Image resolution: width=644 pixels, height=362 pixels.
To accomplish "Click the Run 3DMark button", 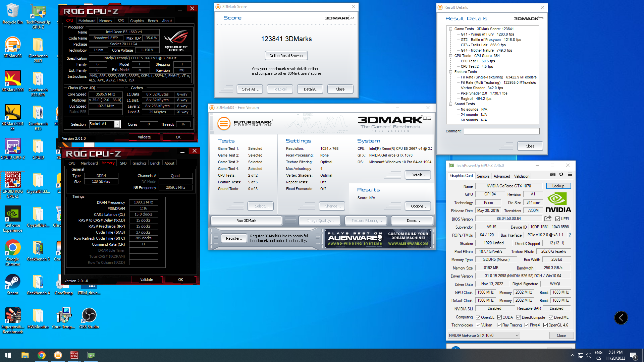I will point(246,221).
